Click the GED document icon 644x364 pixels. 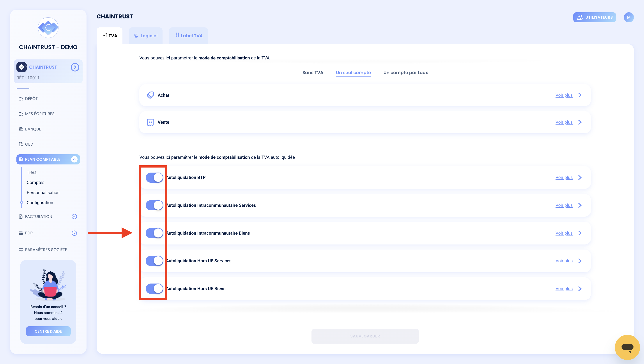(21, 144)
